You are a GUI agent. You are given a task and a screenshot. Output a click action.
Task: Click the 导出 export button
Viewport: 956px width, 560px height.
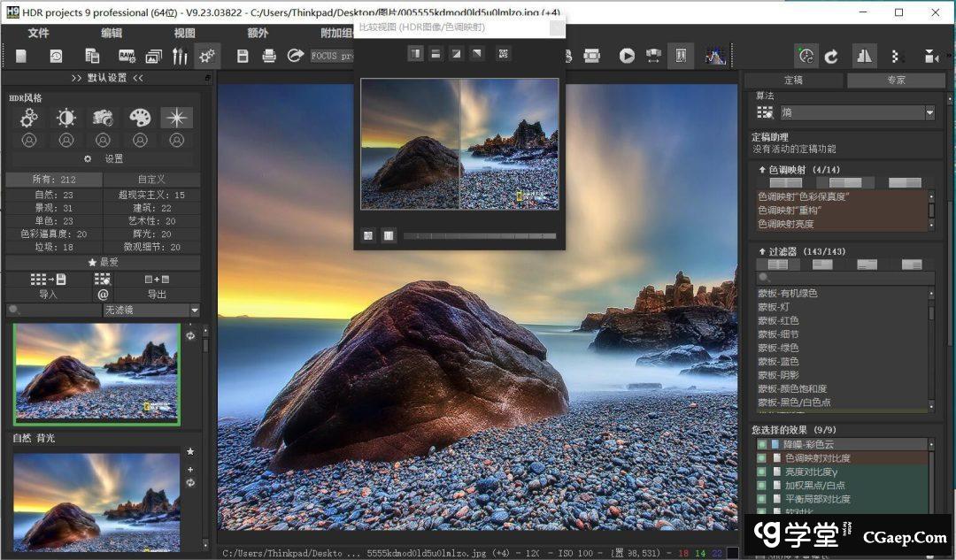(x=157, y=294)
